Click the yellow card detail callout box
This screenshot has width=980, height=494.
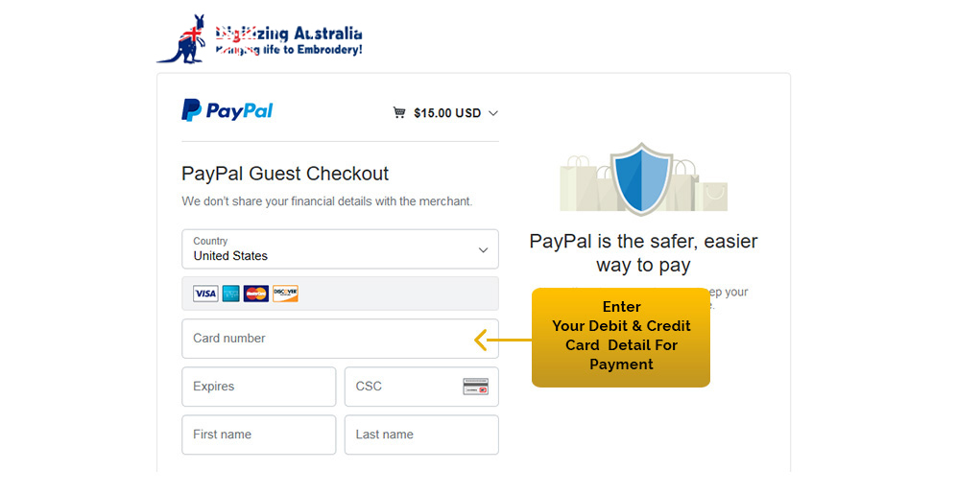(x=621, y=337)
